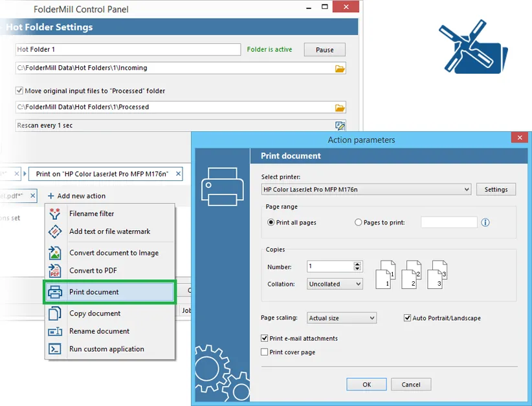Uncheck Move original input files checkbox

click(x=19, y=91)
